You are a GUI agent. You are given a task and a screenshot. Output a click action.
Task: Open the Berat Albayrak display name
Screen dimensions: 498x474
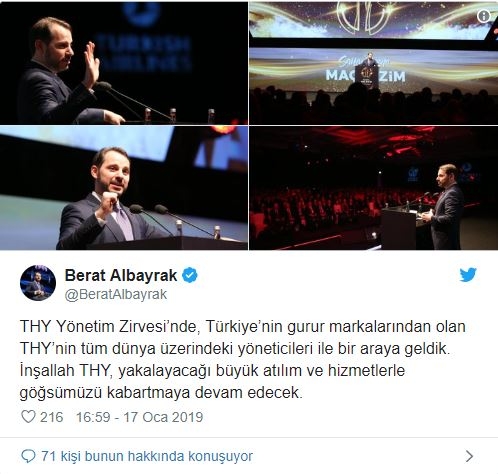[x=121, y=275]
